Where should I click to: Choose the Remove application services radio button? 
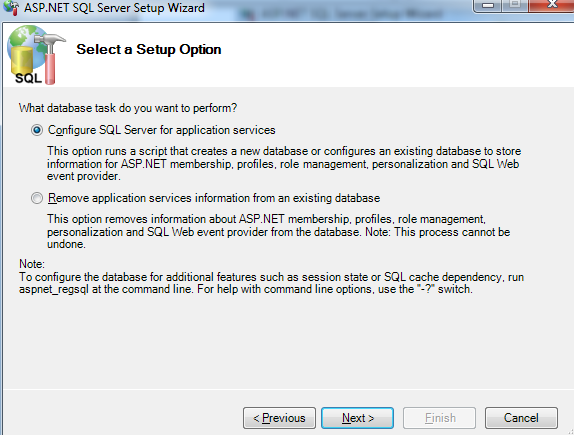point(37,198)
